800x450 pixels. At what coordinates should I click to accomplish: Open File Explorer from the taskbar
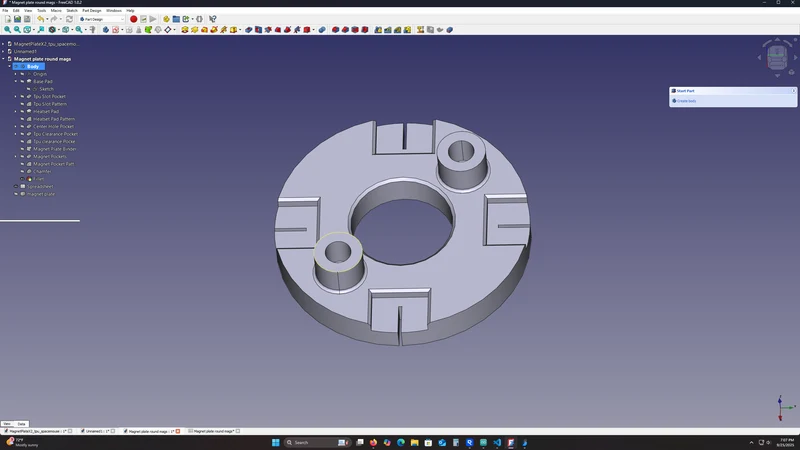click(414, 442)
